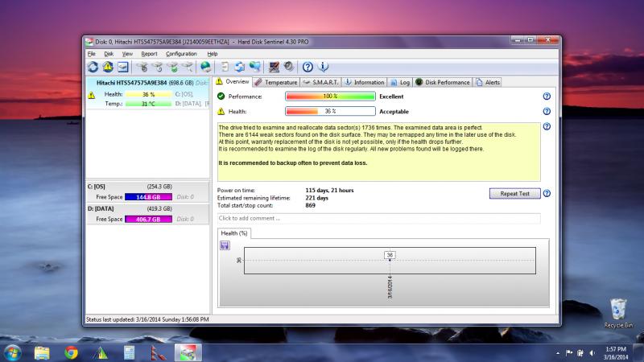Click the monitor screen toolbar icon
644x362 pixels.
274,67
